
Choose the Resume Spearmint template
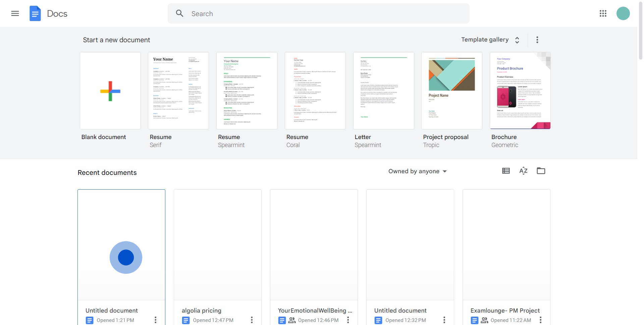click(x=247, y=91)
